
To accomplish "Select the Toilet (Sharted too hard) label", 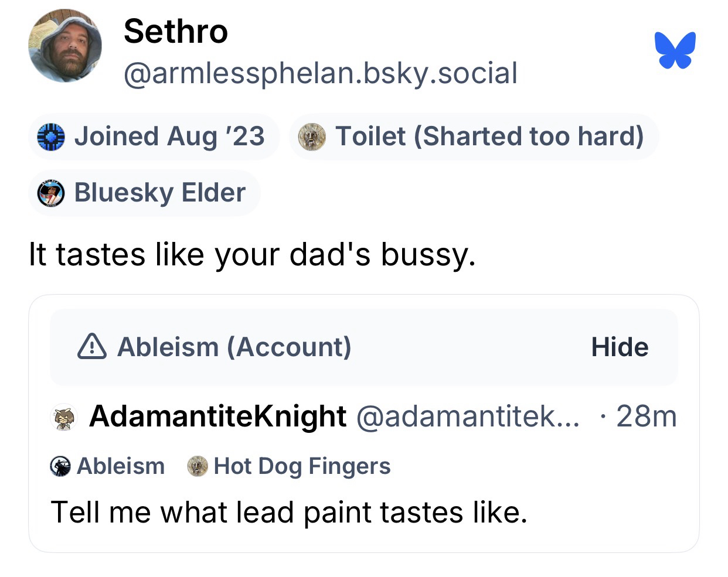I will tap(489, 136).
